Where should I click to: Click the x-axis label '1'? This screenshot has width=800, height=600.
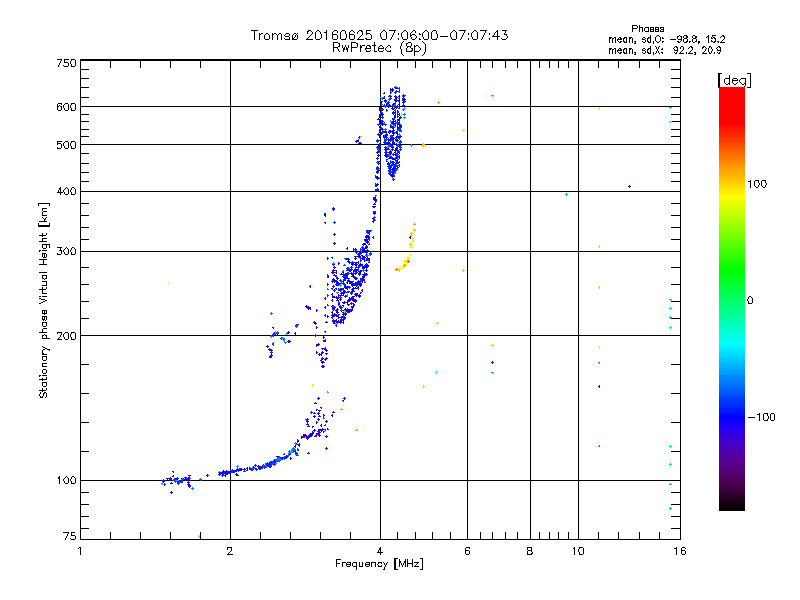80,551
